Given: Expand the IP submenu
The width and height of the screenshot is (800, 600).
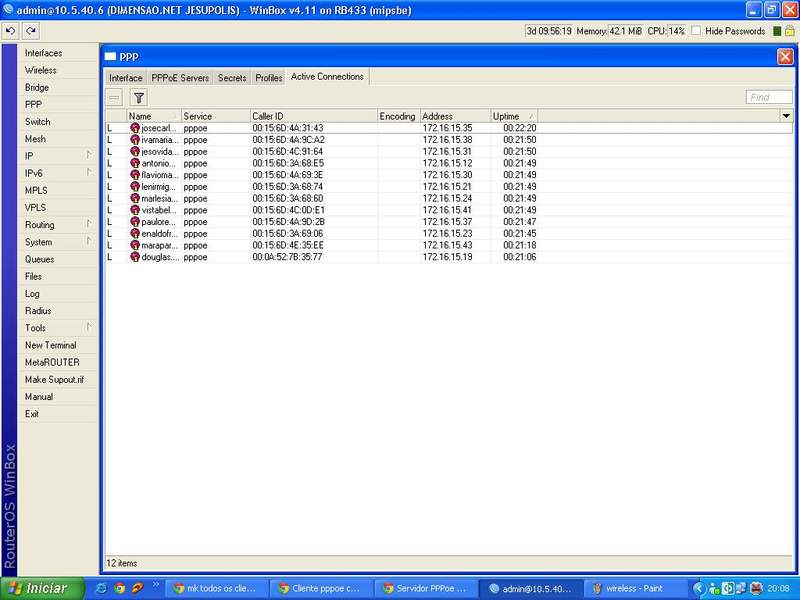Looking at the screenshot, I should [x=89, y=155].
